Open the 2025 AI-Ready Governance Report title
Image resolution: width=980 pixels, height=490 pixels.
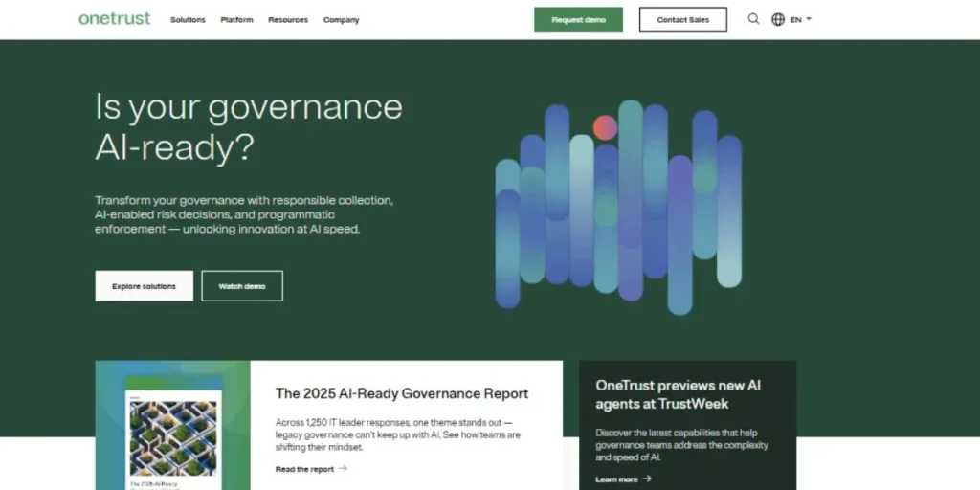point(402,393)
